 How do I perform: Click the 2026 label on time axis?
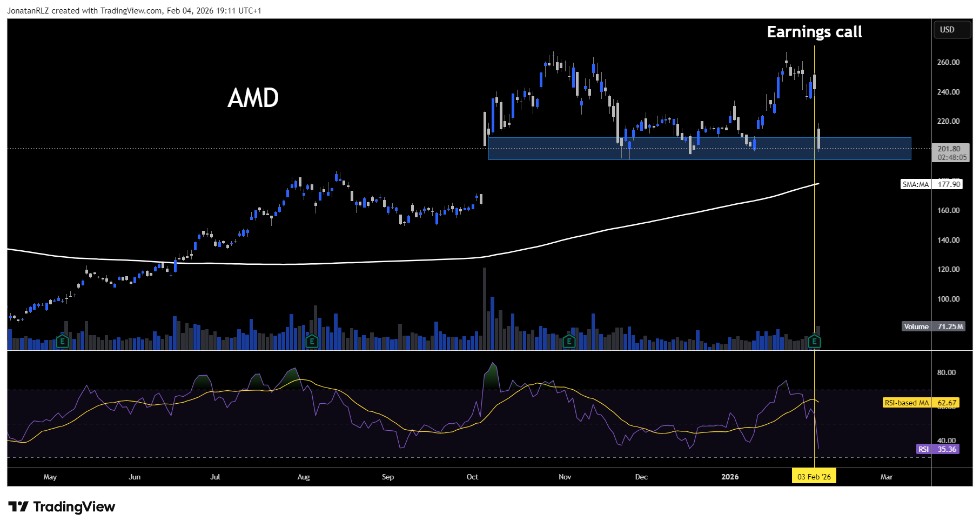tap(730, 477)
